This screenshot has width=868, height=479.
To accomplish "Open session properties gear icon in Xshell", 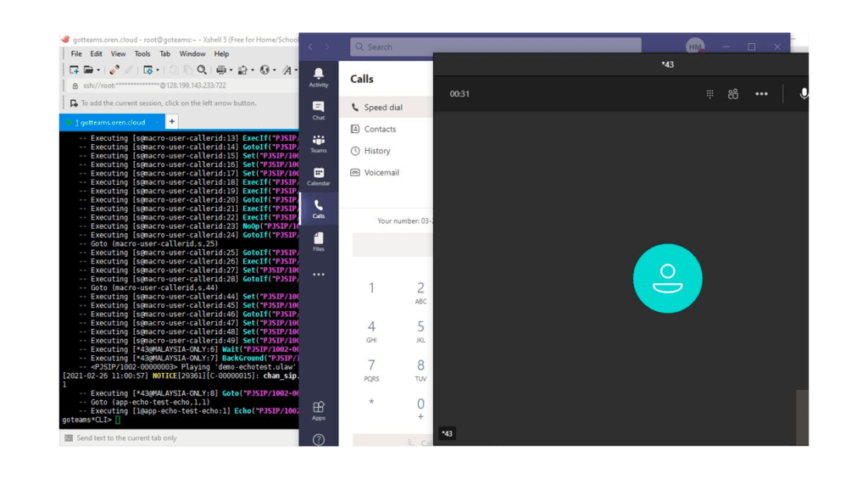I will pos(147,70).
